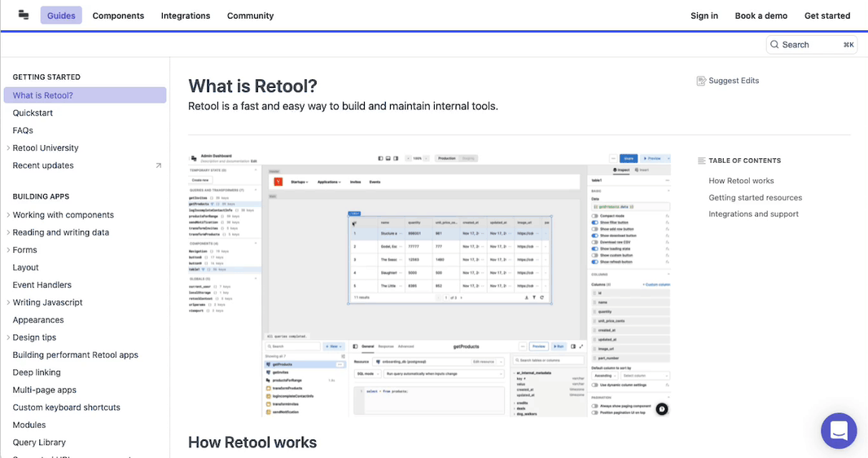868x458 pixels.
Task: Click the Get started button
Action: [x=827, y=15]
